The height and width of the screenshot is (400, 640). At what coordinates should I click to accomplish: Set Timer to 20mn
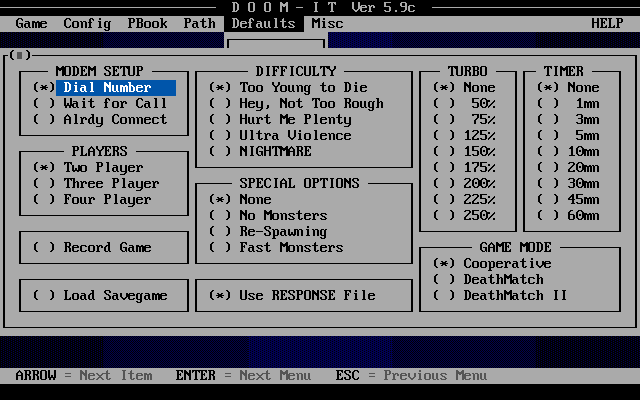pos(568,167)
